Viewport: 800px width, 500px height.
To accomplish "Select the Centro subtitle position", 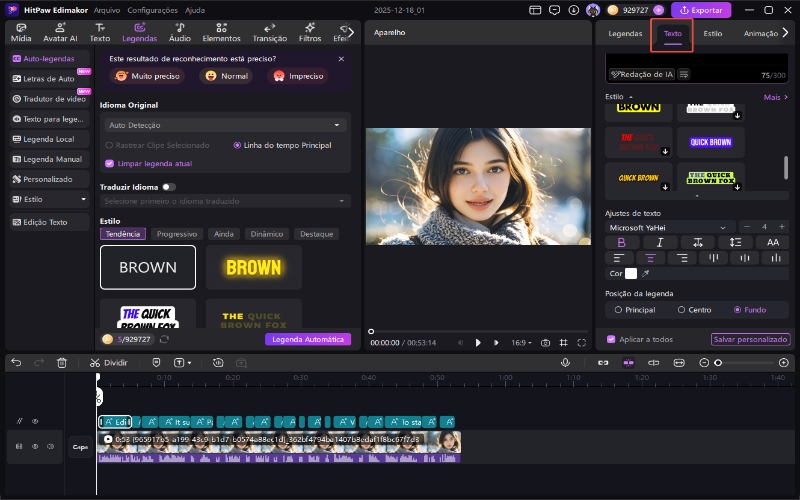I will (682, 309).
